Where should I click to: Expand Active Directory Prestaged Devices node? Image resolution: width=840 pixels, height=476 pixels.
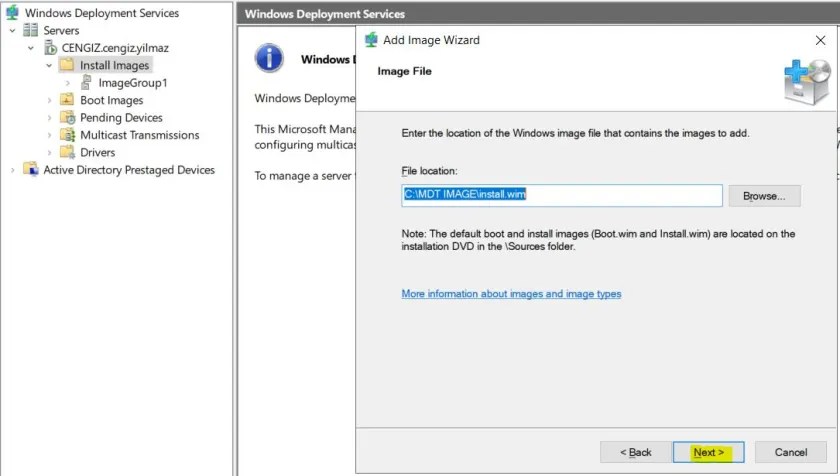point(12,170)
